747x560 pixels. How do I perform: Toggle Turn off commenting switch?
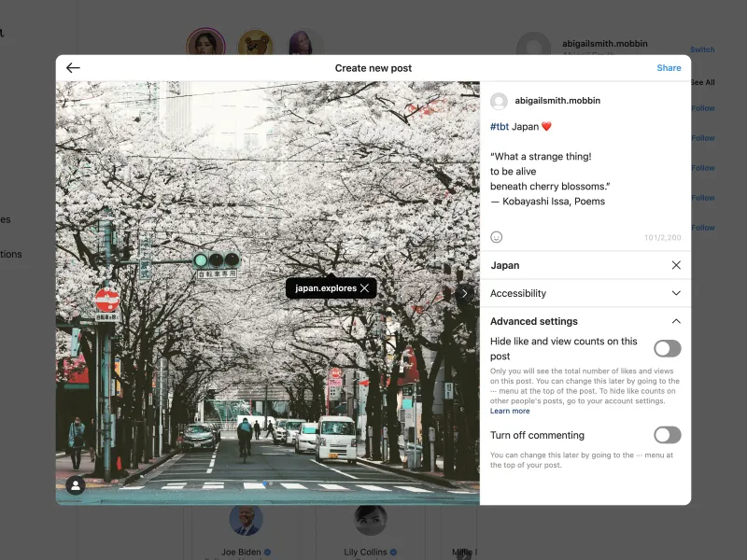click(668, 435)
